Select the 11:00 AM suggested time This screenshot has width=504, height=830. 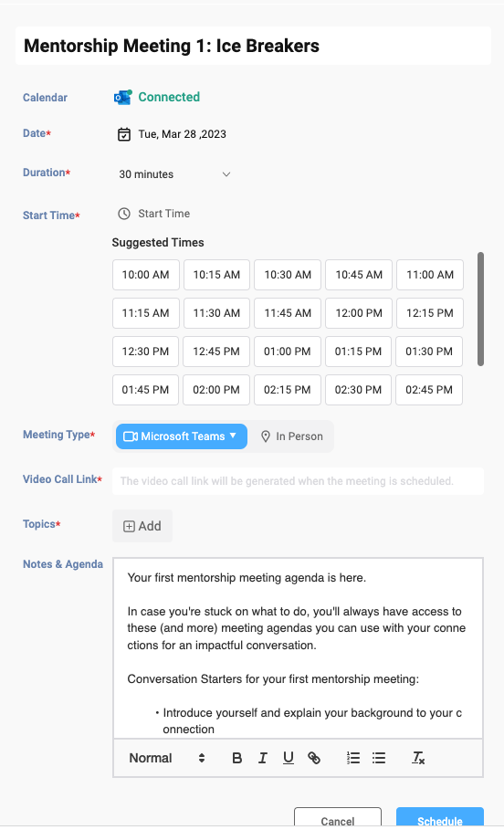[430, 275]
